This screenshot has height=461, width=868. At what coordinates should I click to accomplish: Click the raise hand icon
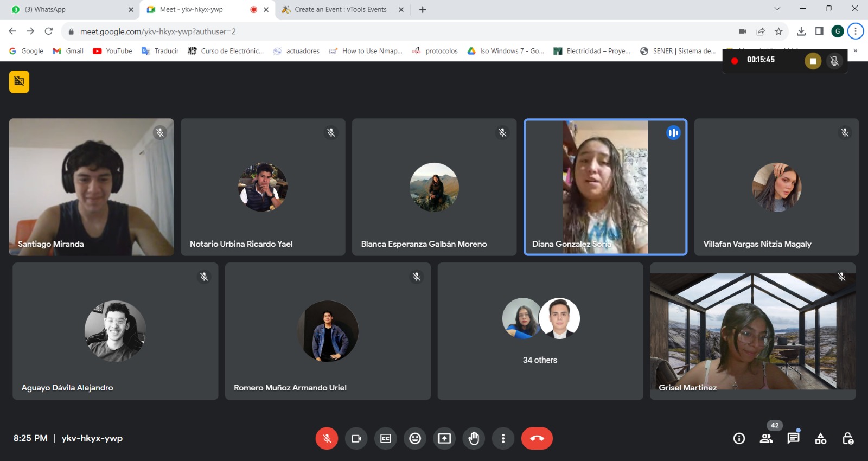(x=474, y=438)
